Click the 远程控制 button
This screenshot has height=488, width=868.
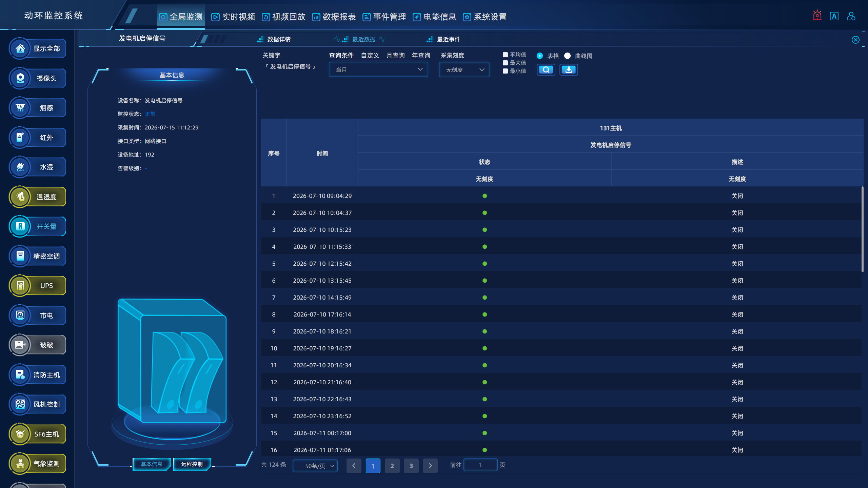192,464
